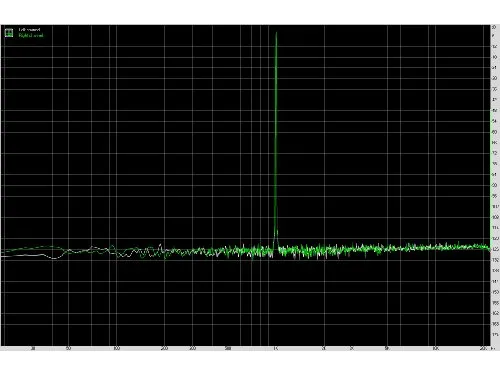The image size is (500, 375).
Task: Click the 10K label on frequency axis
Action: tap(435, 349)
